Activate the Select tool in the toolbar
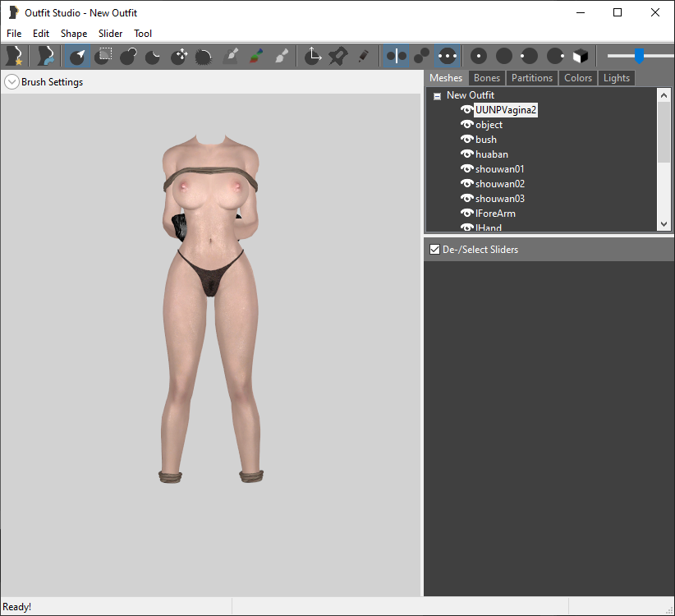Viewport: 675px width, 616px height. pos(77,56)
